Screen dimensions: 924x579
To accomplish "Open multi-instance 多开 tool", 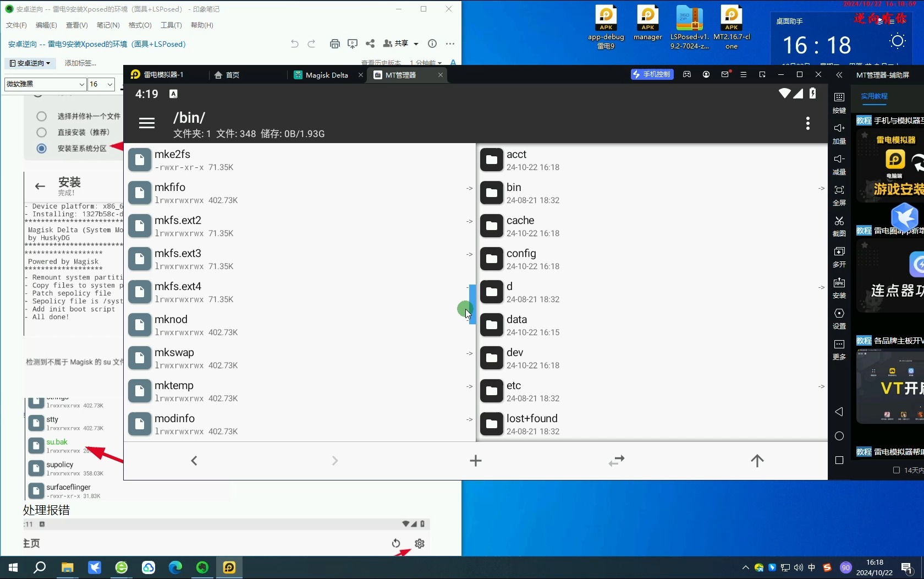I will point(839,257).
